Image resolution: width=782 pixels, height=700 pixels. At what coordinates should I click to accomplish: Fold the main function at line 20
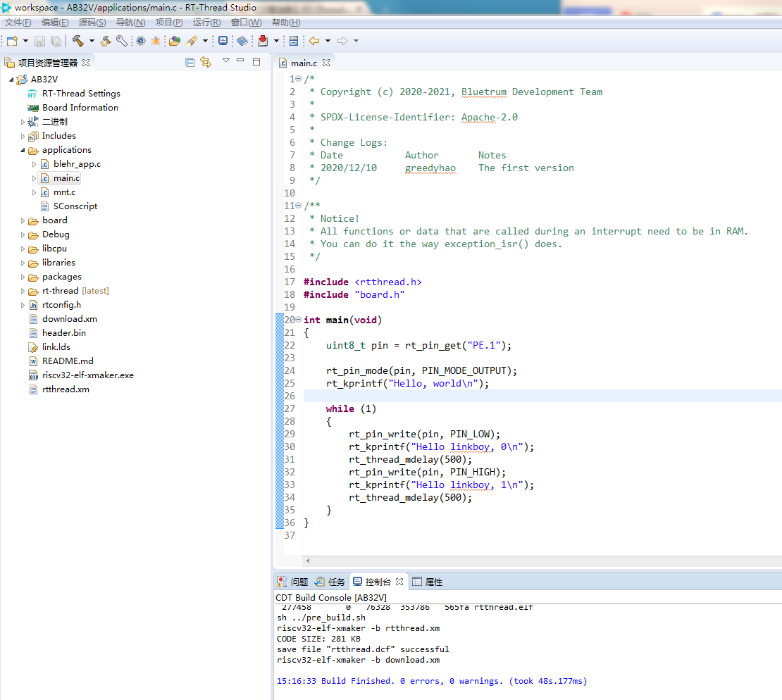pyautogui.click(x=298, y=320)
